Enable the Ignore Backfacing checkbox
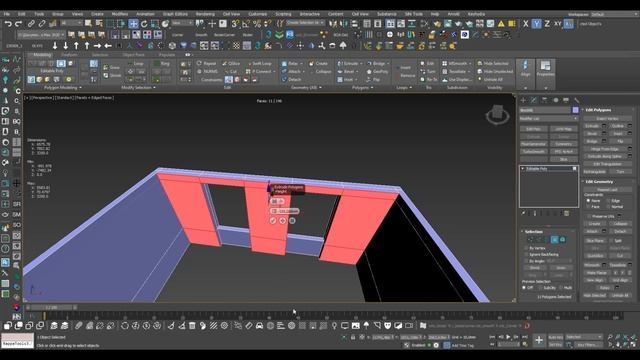The width and height of the screenshot is (640, 360). [526, 254]
